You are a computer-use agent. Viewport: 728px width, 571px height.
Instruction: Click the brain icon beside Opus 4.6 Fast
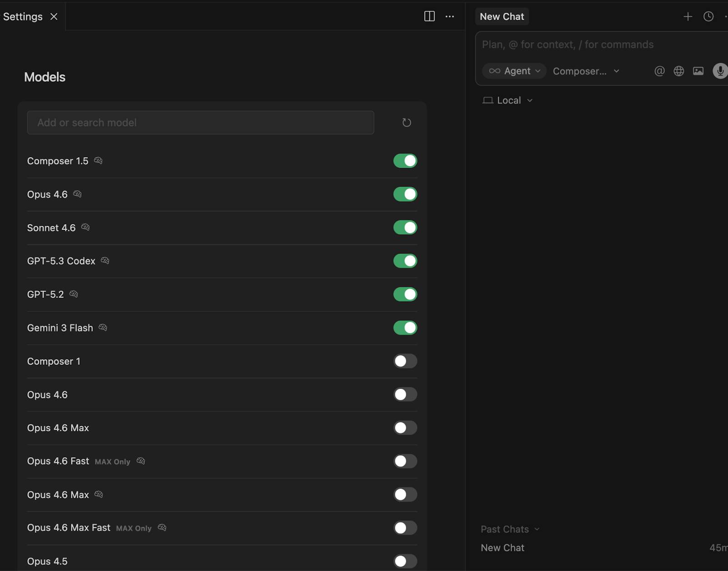click(x=141, y=461)
